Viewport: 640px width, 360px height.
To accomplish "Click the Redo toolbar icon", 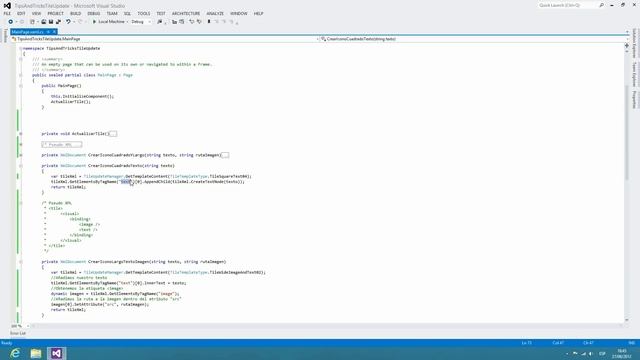I will (80, 22).
